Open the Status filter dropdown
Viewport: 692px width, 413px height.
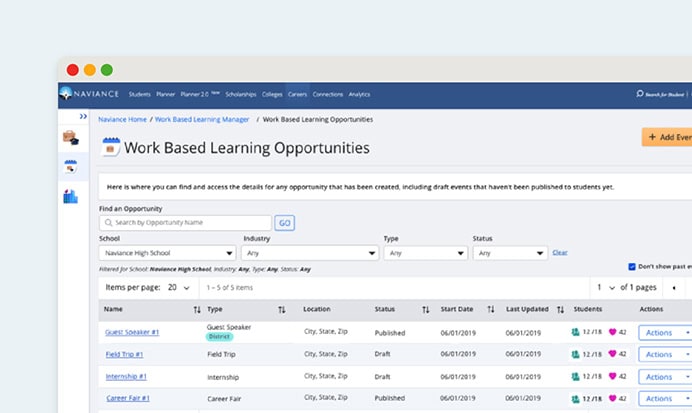(510, 253)
